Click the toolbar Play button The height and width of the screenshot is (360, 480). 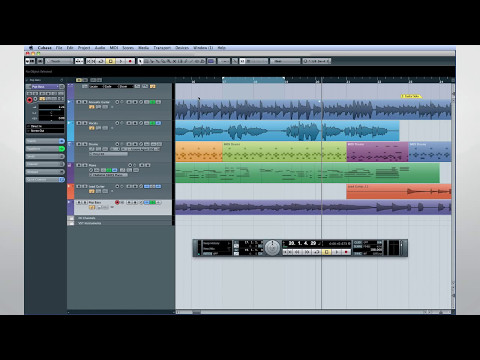tap(121, 61)
